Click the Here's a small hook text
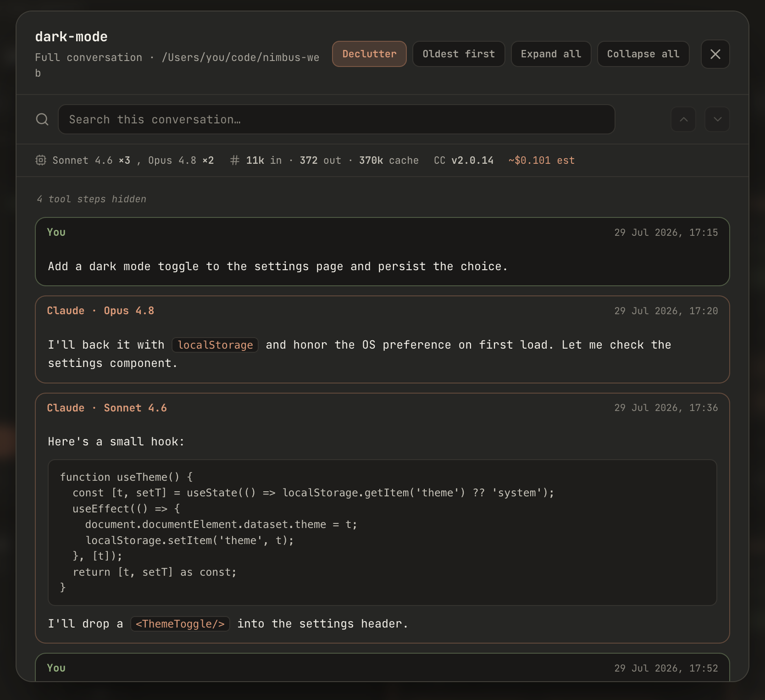765x700 pixels. 116,442
